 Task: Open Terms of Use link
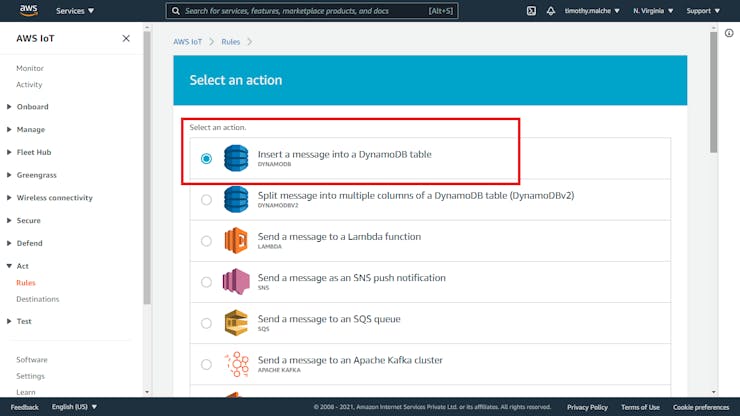pyautogui.click(x=640, y=407)
